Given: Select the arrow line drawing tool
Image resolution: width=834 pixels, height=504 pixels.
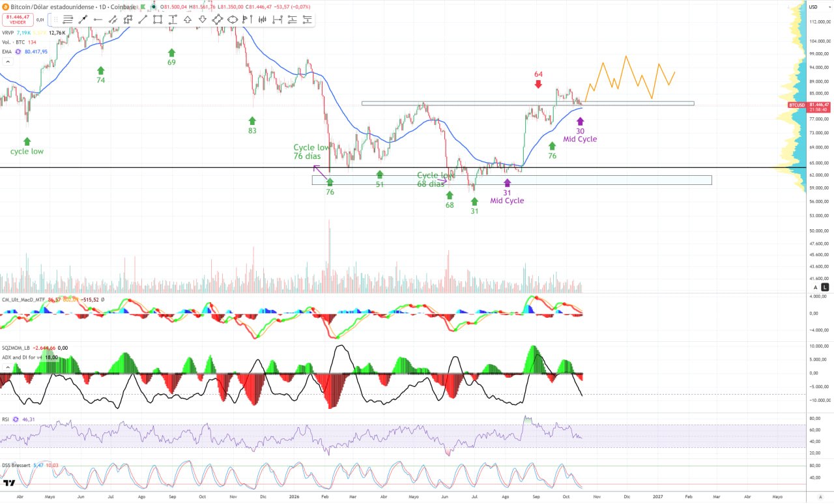Looking at the screenshot, I should tap(83, 20).
